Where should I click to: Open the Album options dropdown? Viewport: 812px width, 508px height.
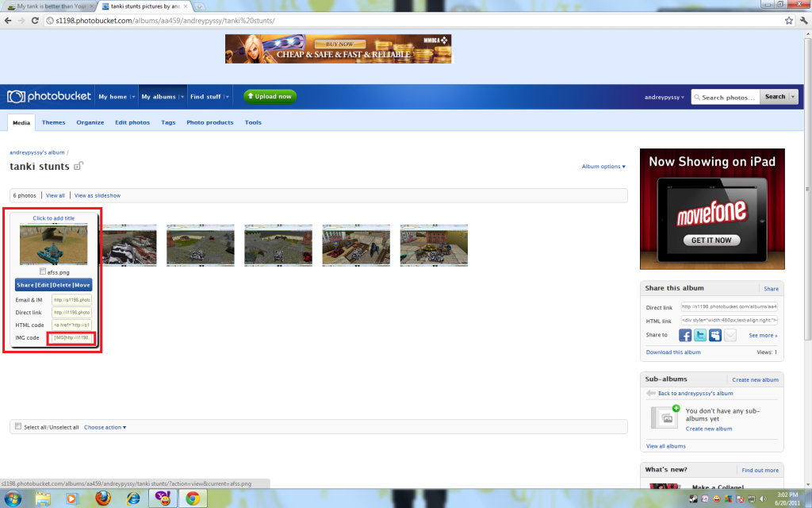pyautogui.click(x=603, y=167)
